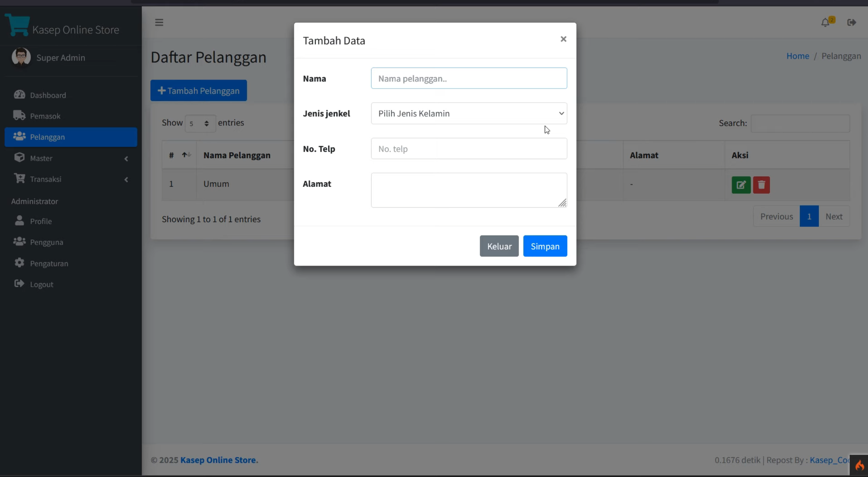
Task: Click the Simpan button
Action: click(545, 246)
